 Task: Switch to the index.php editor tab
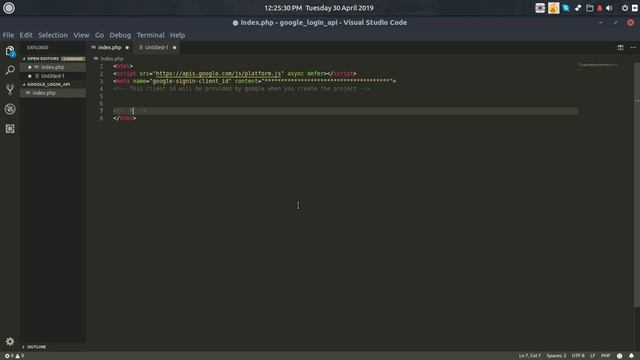(x=109, y=48)
